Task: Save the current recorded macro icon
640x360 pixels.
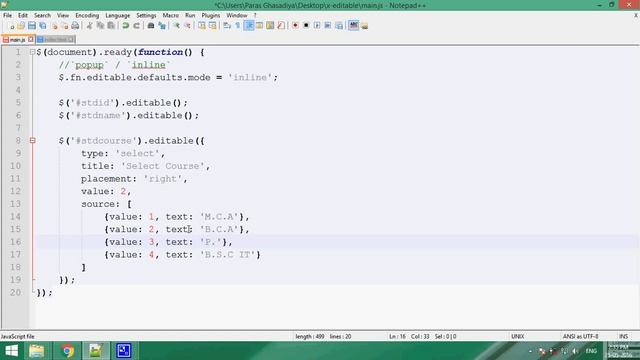Action: point(339,26)
